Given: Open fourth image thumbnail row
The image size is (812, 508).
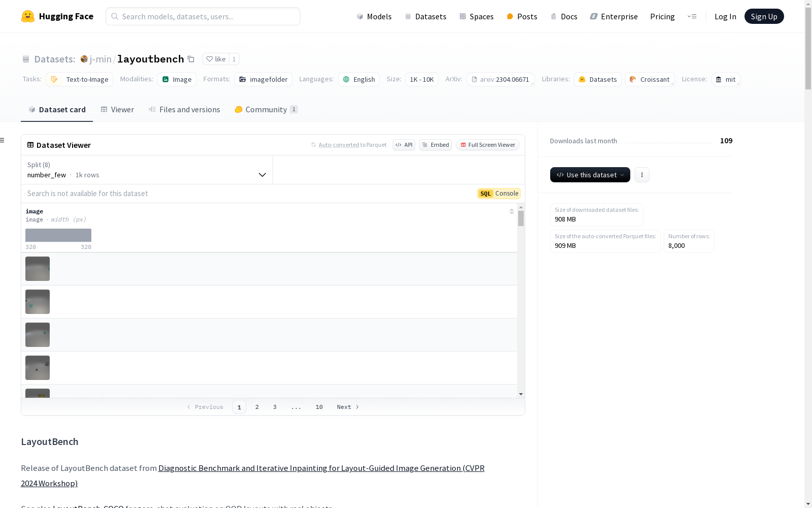Looking at the screenshot, I should pyautogui.click(x=38, y=368).
